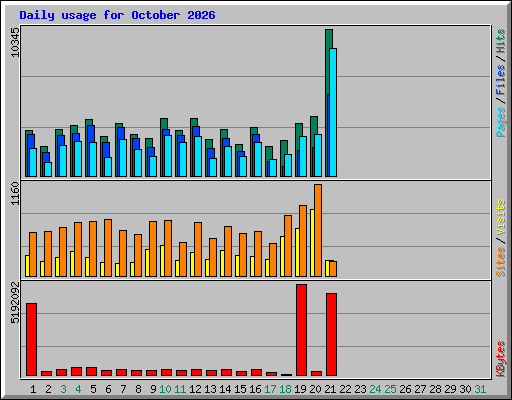Viewport: 512px width, 400px height.
Task: Click the day 20 yellow visits bar
Action: 312,243
